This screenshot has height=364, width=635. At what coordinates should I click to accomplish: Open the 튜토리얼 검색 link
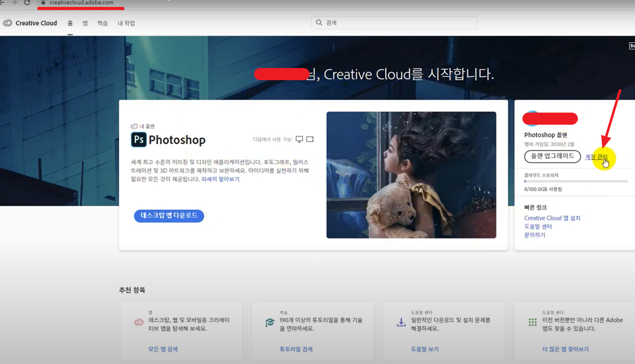(x=296, y=349)
